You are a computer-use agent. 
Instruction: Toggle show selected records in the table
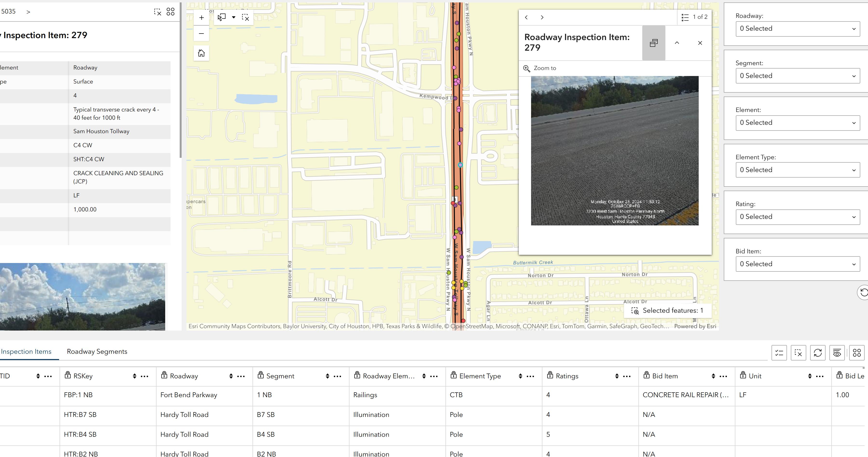[x=779, y=353]
